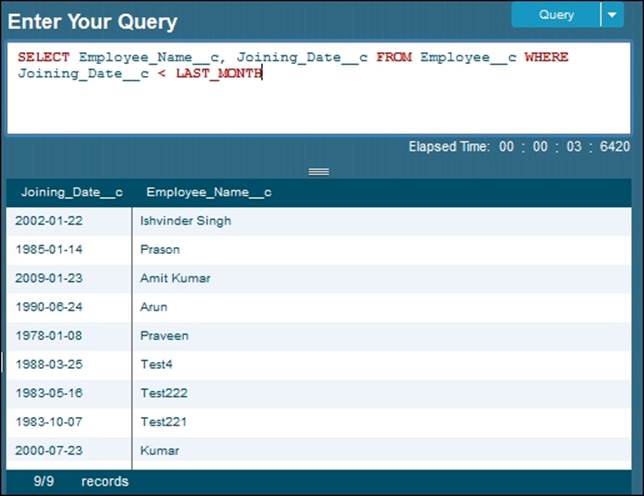Sort by the Employee_Name__c column header
This screenshot has height=496, width=644.
pos(208,192)
